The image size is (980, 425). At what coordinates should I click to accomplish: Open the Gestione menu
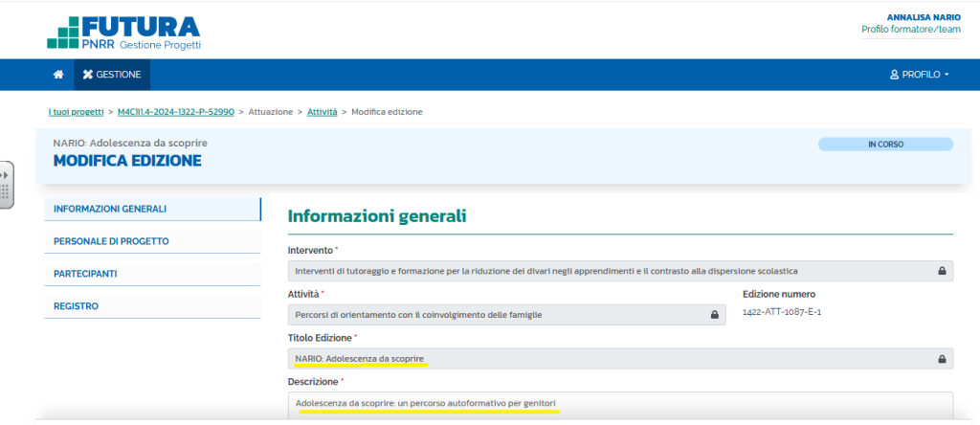click(x=112, y=75)
